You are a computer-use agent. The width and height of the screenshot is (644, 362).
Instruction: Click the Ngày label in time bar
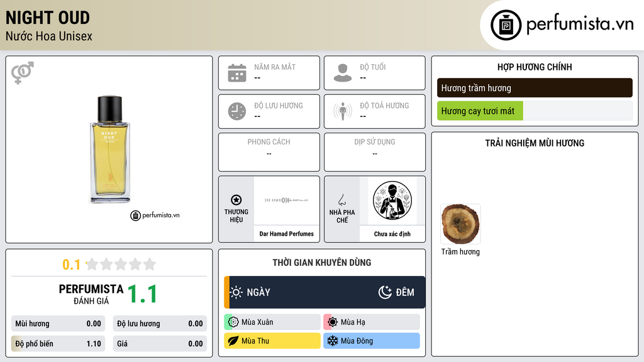(x=258, y=292)
